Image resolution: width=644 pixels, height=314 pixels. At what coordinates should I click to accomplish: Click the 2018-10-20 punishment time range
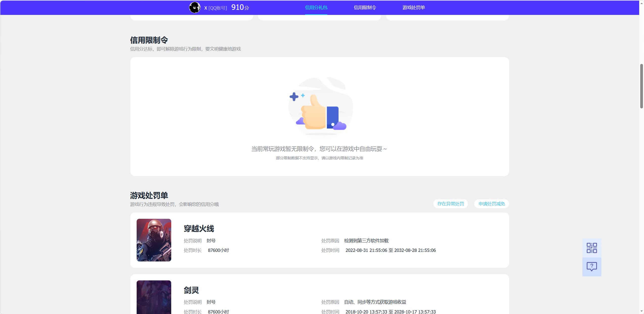390,312
